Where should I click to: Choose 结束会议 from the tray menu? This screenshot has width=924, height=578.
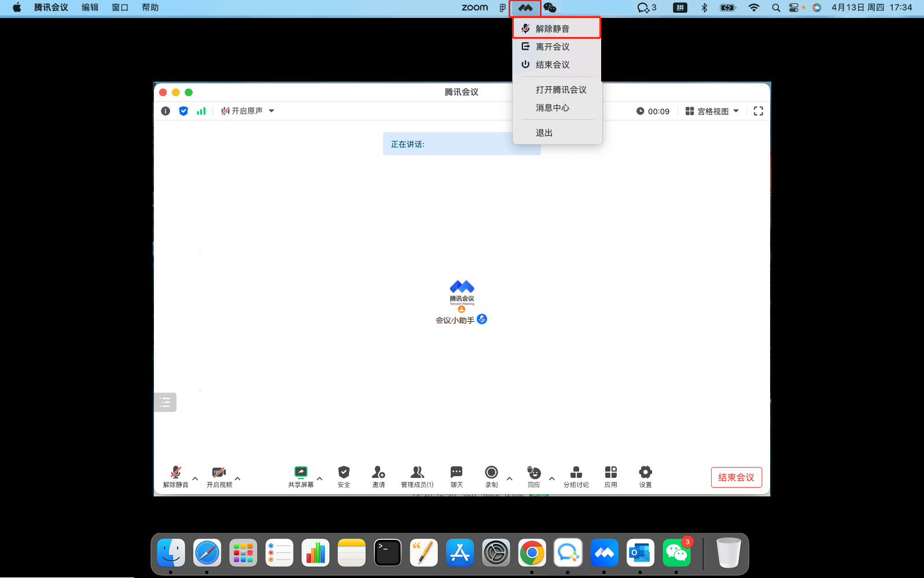point(557,64)
